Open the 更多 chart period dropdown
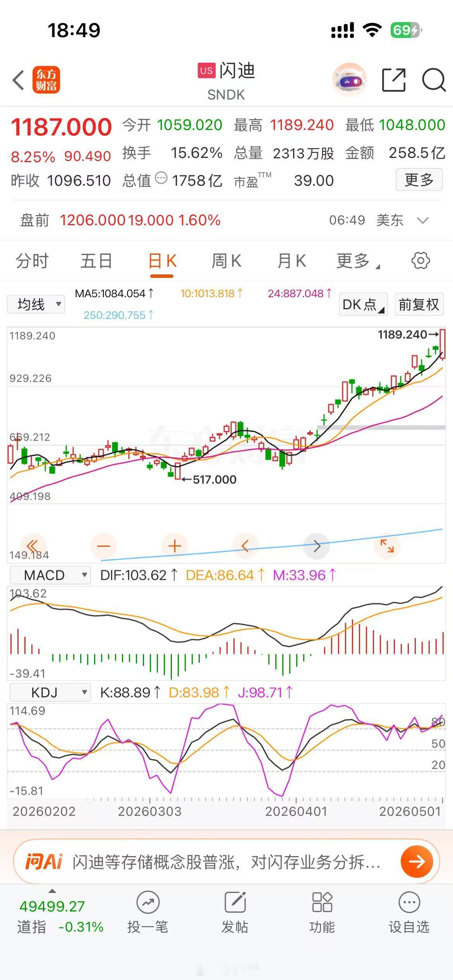 [x=358, y=261]
